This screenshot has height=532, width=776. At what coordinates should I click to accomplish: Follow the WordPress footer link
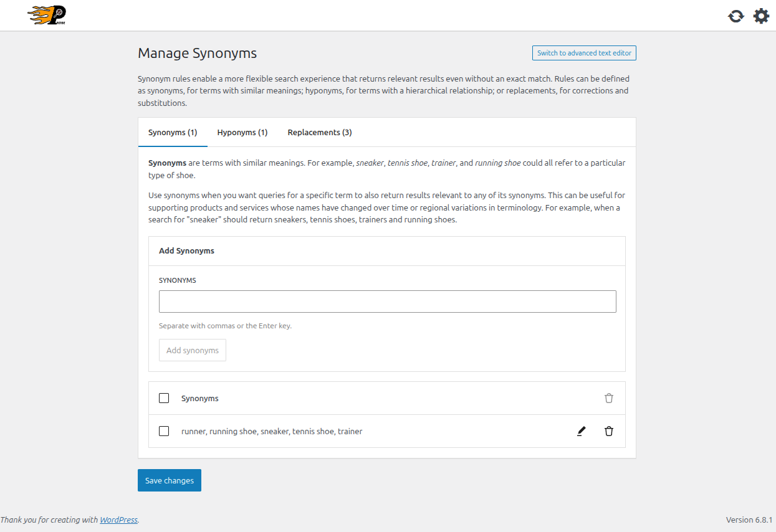(118, 520)
